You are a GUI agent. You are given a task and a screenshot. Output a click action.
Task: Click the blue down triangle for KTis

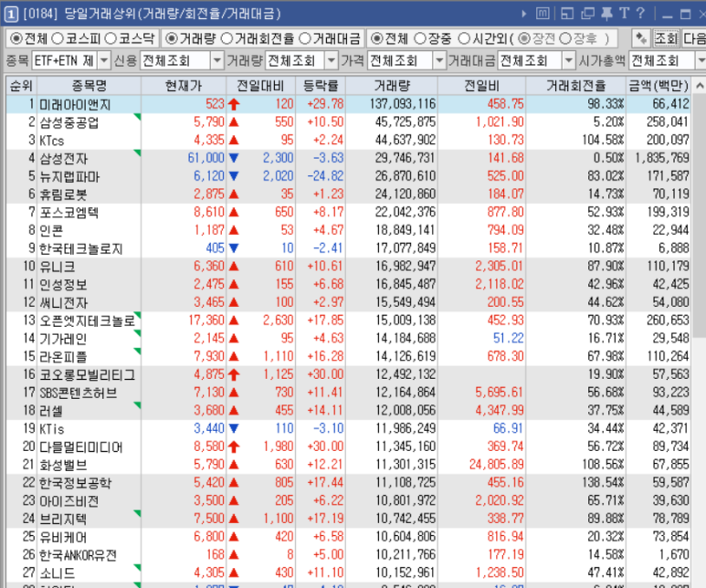pyautogui.click(x=234, y=428)
